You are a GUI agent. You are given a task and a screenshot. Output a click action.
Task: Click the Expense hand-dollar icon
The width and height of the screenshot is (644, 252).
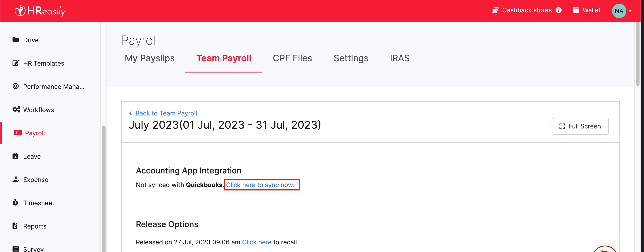tap(16, 179)
